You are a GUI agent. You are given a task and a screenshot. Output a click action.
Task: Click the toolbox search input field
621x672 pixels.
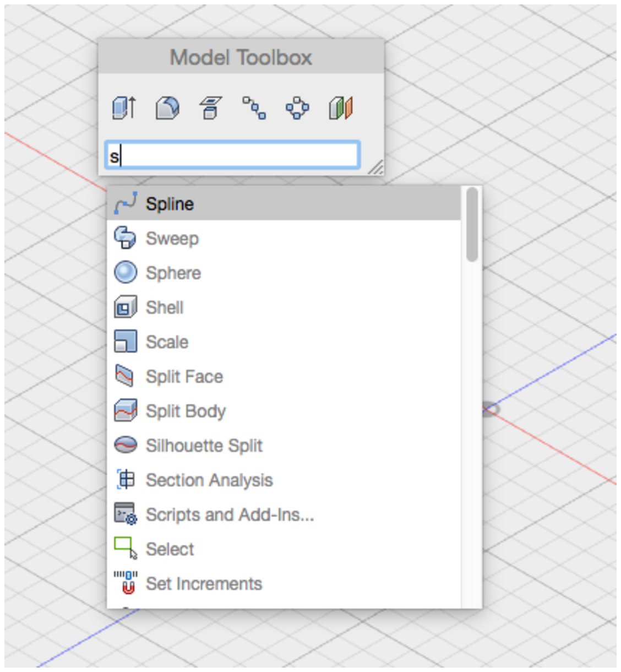pyautogui.click(x=232, y=155)
